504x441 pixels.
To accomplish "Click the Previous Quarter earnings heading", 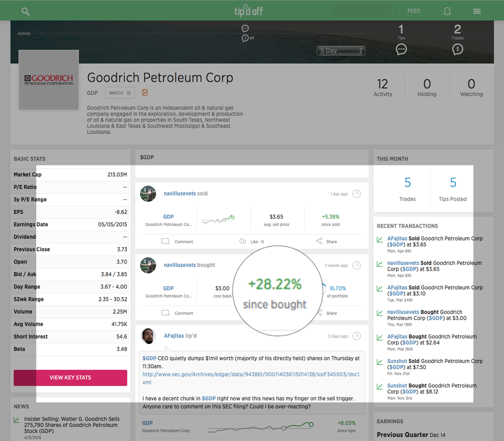I will pos(402,435).
